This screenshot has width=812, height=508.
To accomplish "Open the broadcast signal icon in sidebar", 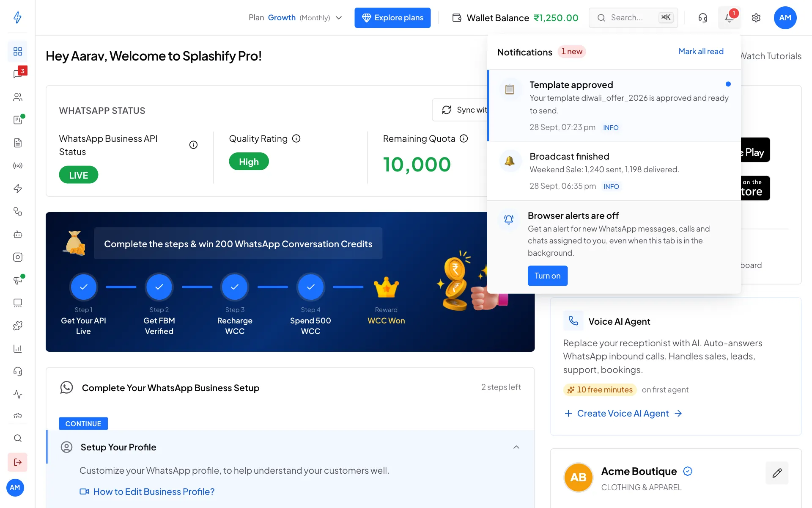I will pos(17,166).
